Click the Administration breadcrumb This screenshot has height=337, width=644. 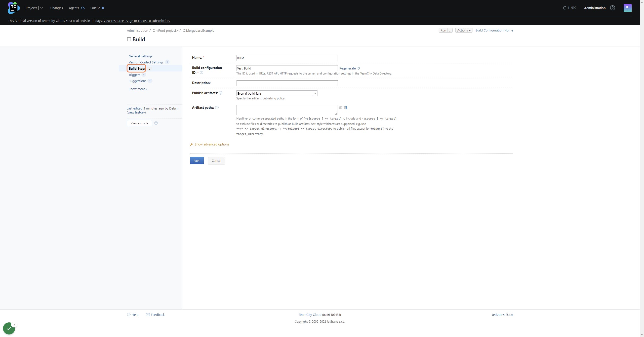click(x=137, y=30)
